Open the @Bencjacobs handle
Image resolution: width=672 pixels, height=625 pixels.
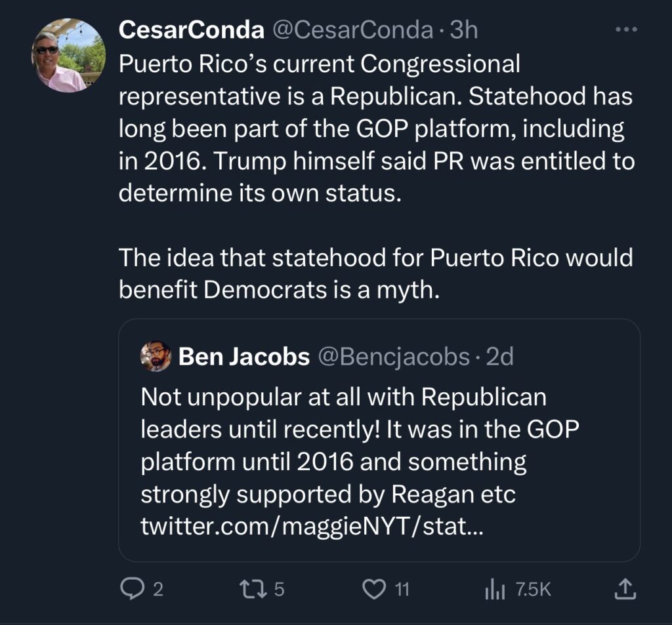click(394, 357)
